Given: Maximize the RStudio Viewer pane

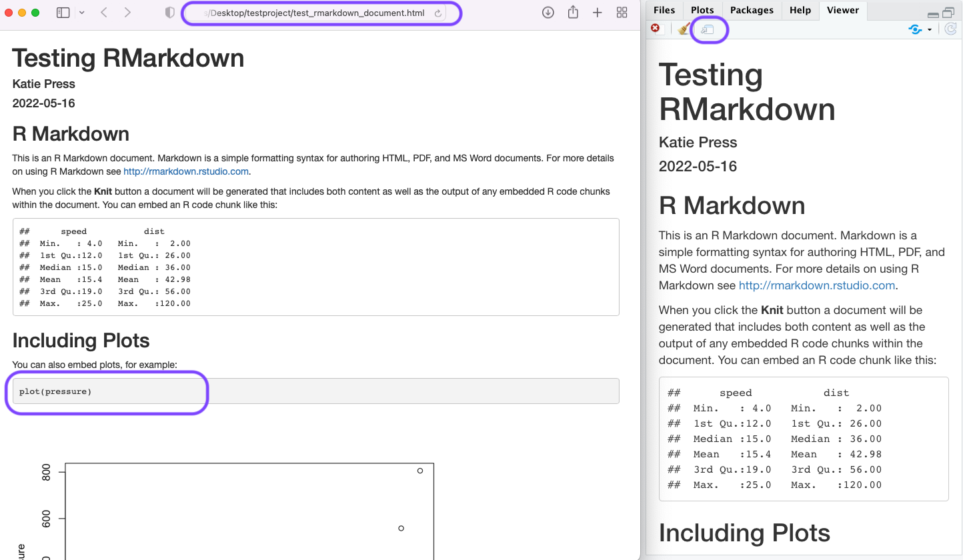Looking at the screenshot, I should 948,13.
